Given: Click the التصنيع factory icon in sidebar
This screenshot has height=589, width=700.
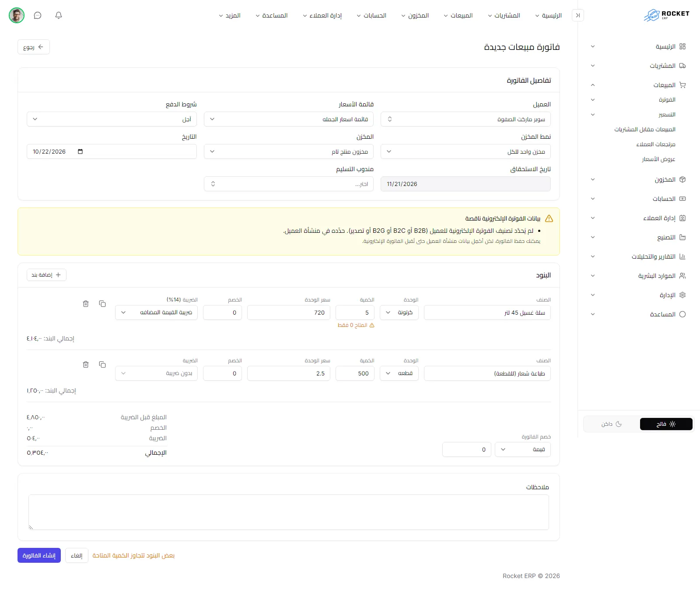Looking at the screenshot, I should coord(682,237).
